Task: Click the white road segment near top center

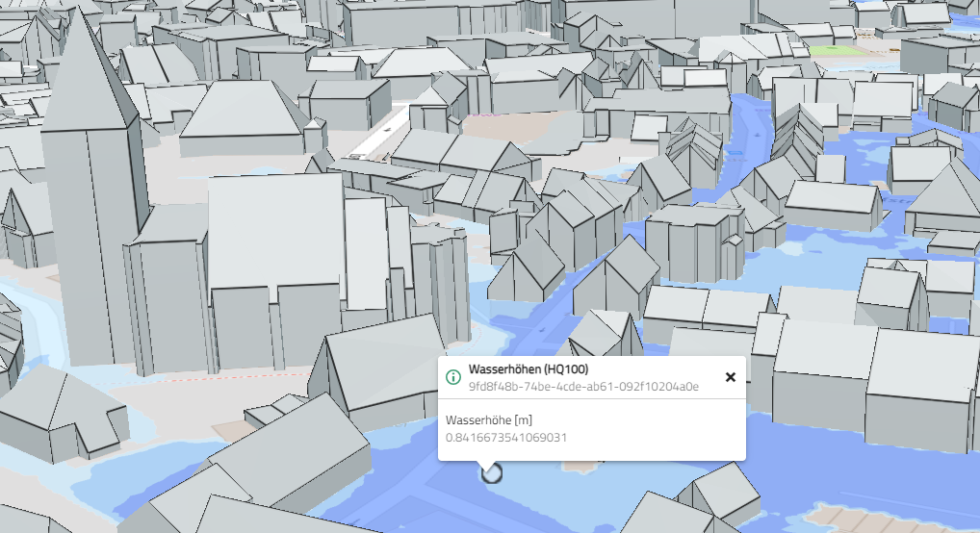Action: [x=371, y=140]
